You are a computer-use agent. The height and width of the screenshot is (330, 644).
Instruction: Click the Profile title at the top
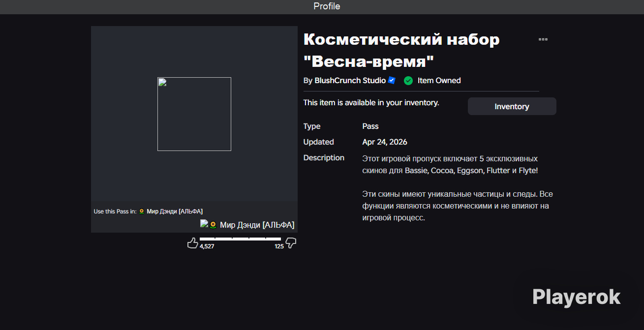pos(327,6)
